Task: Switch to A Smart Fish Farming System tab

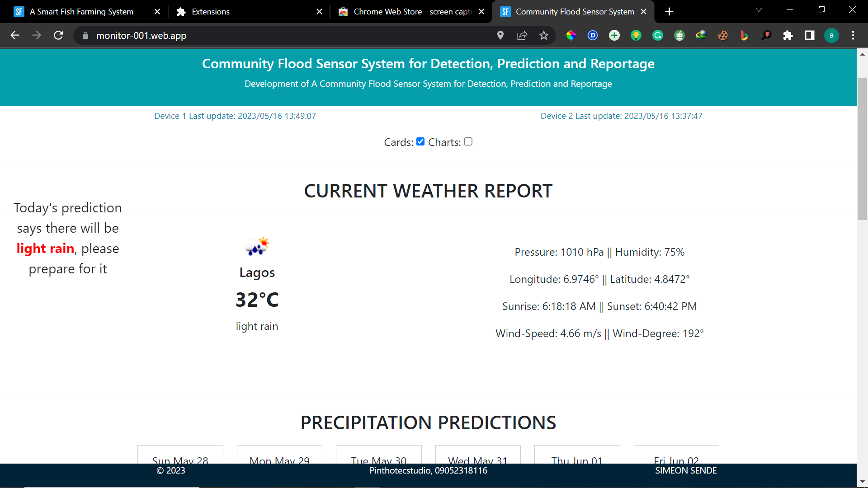Action: (x=81, y=12)
